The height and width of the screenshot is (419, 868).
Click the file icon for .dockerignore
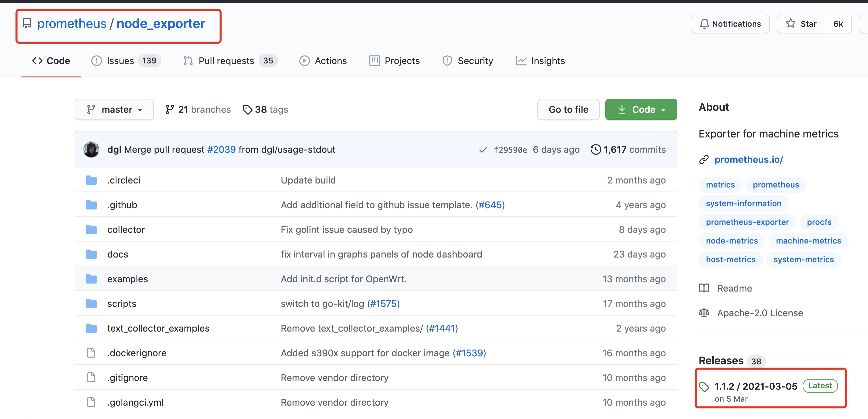pos(91,353)
